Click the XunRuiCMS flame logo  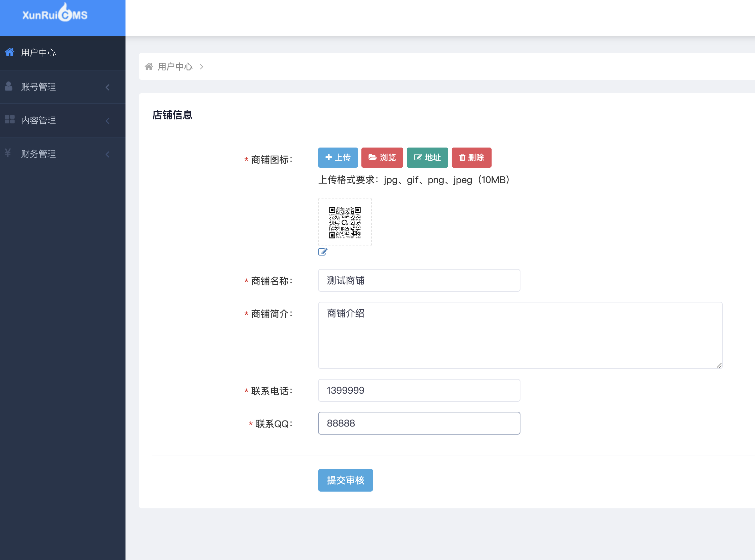pyautogui.click(x=65, y=13)
